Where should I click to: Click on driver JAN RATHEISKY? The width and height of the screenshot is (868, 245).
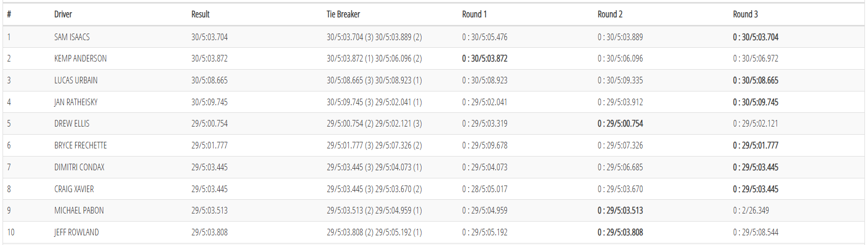76,102
